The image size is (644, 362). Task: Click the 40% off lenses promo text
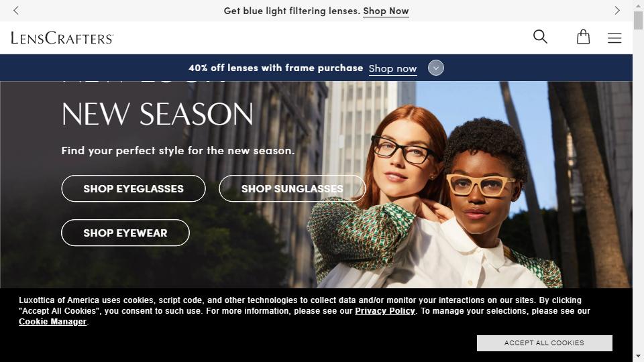(276, 68)
